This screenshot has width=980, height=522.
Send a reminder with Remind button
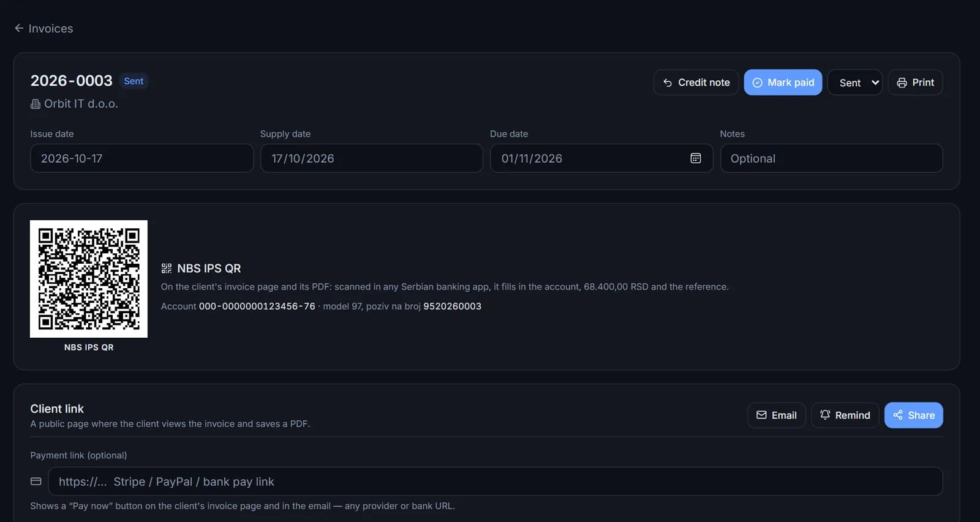pos(845,416)
